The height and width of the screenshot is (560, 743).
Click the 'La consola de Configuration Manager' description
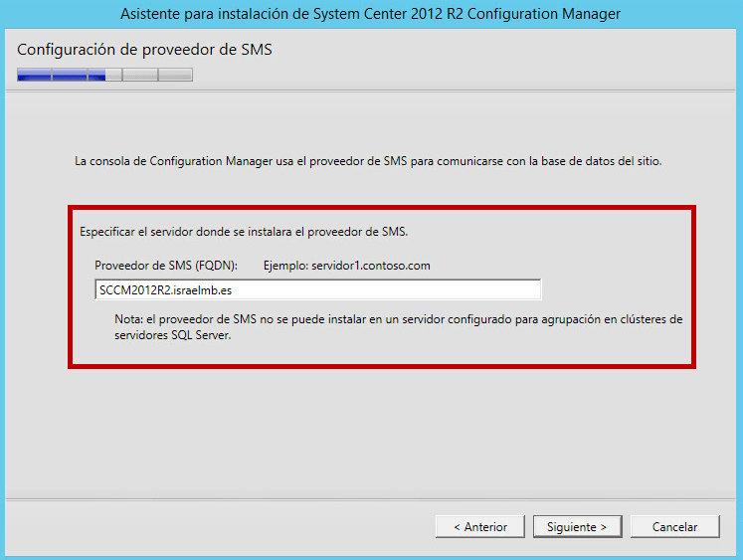pyautogui.click(x=368, y=159)
